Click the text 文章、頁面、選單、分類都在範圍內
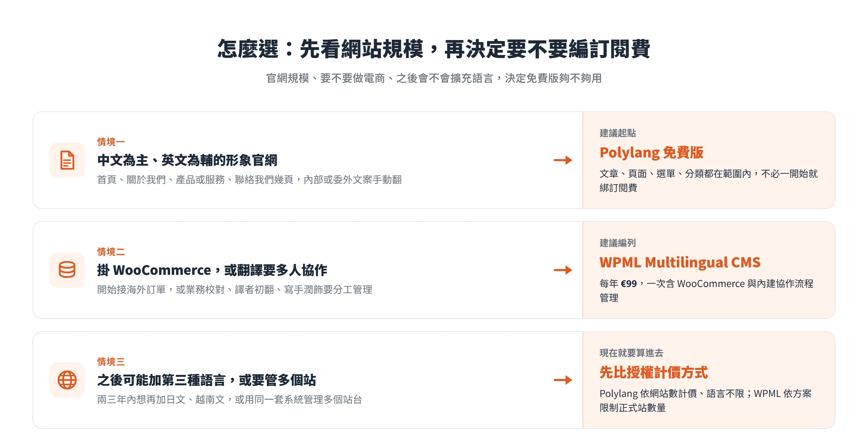 (x=709, y=180)
